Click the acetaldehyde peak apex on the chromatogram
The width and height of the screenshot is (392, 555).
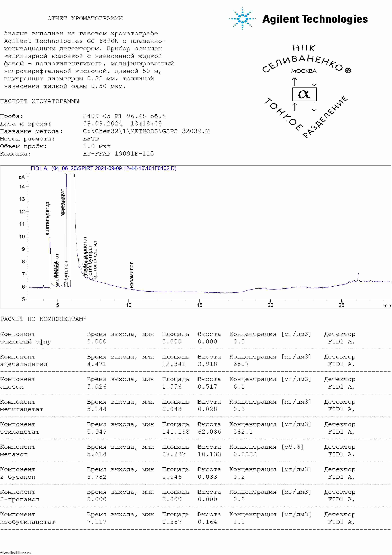[50, 238]
